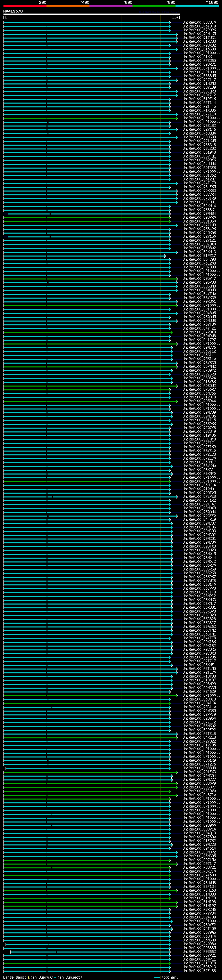Select label UniRef100_Q24789
Image resolution: width=222 pixels, height=980 pixels.
coord(199,917)
